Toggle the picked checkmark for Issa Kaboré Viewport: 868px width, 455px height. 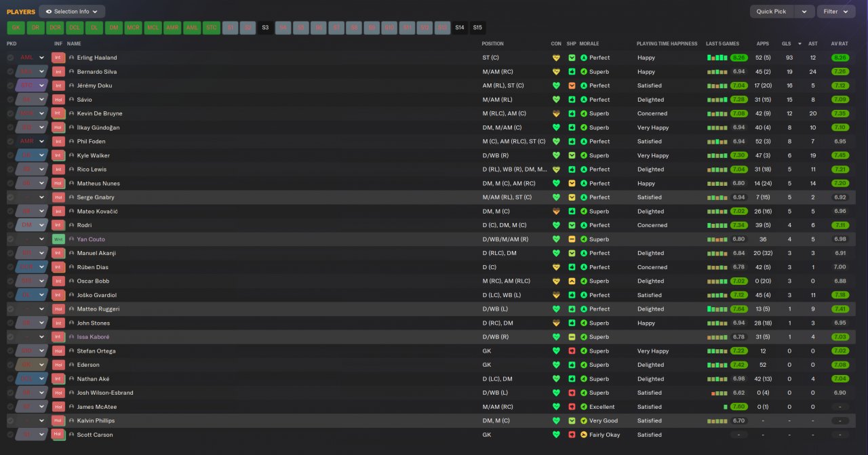[x=10, y=337]
